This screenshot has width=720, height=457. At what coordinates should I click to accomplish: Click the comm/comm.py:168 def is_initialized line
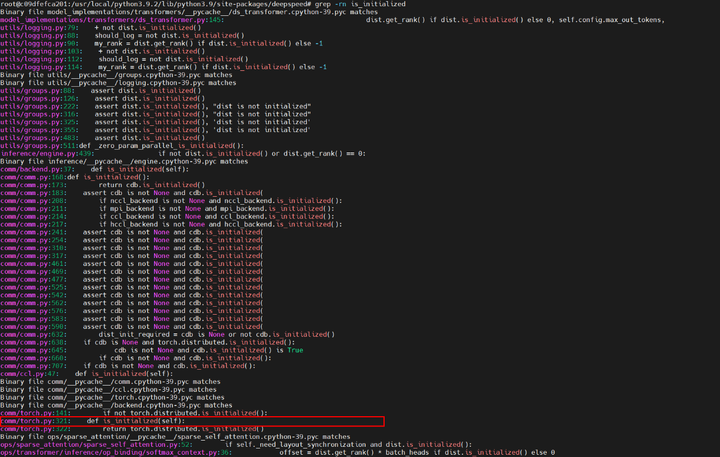point(75,177)
